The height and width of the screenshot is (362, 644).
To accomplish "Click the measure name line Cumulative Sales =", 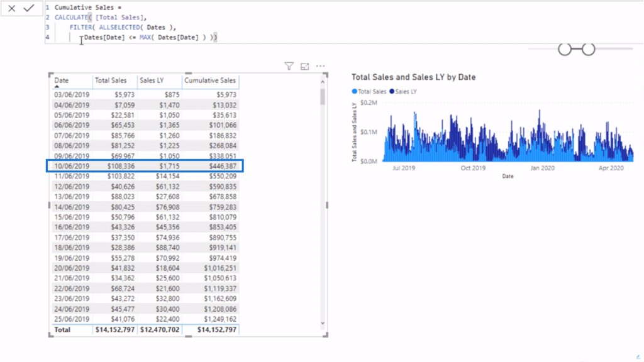I will click(88, 8).
